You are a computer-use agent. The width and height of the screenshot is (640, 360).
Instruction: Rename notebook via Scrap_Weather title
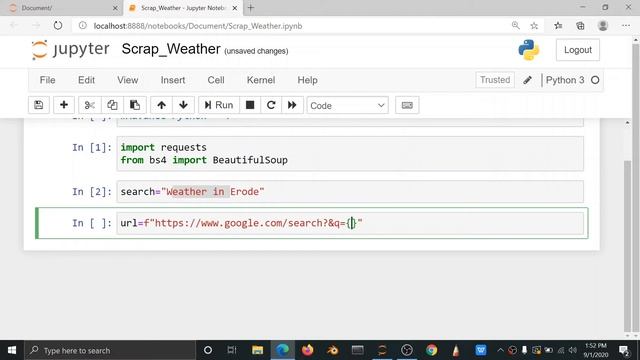point(171,49)
